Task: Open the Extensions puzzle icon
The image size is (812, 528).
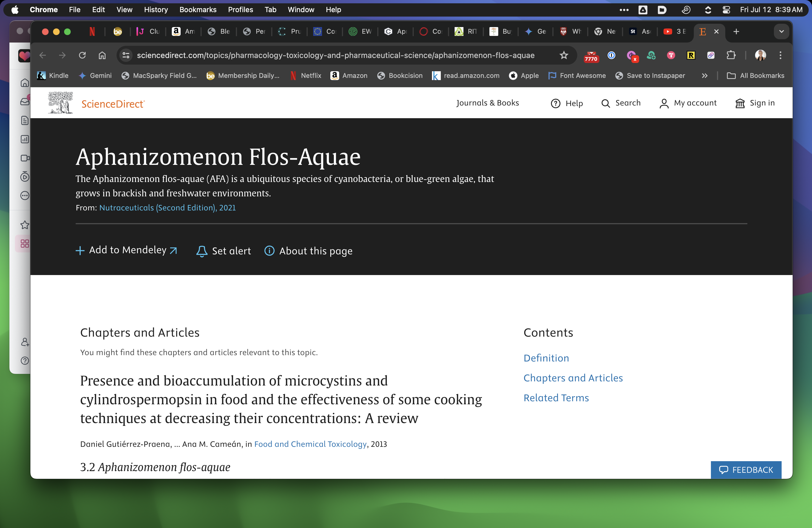Action: (x=731, y=55)
